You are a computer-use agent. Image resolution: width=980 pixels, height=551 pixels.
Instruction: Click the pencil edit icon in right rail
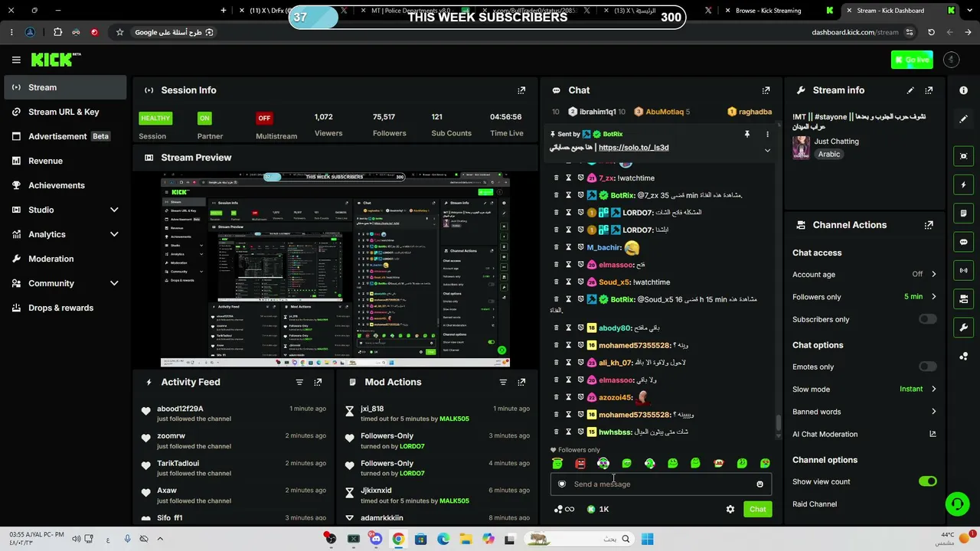963,119
